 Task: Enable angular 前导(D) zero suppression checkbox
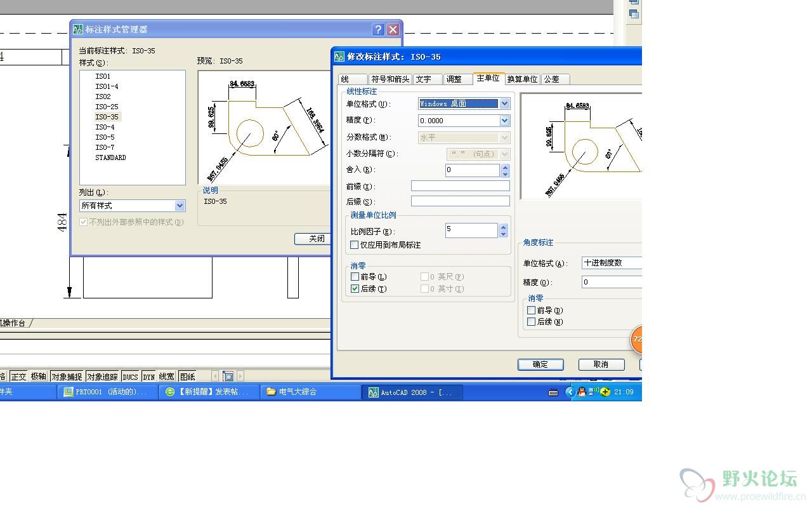coord(532,311)
